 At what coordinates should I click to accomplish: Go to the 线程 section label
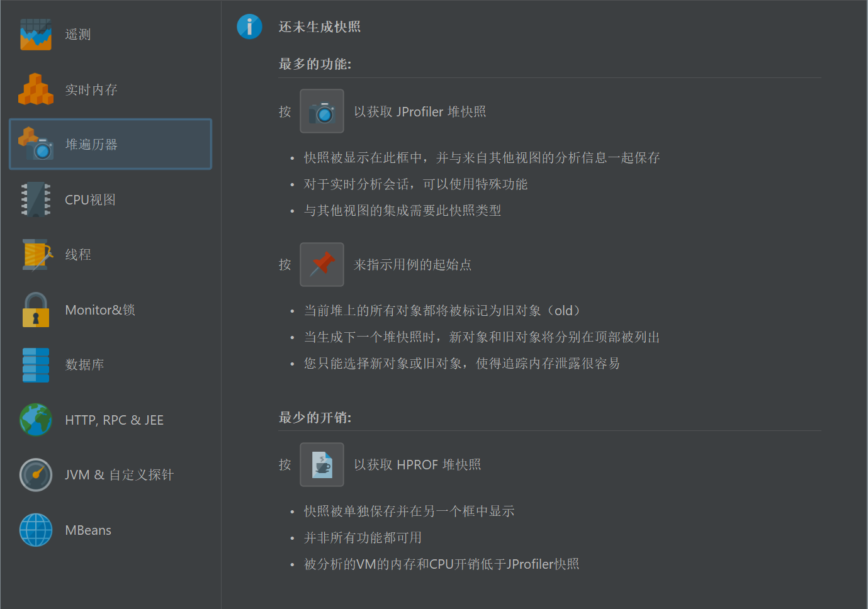(x=78, y=255)
